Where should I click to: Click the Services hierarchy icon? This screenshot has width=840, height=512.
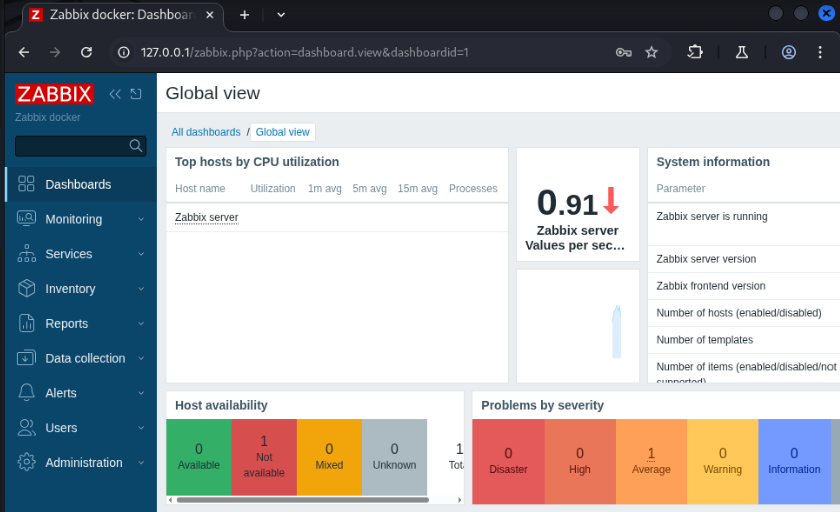coord(26,253)
